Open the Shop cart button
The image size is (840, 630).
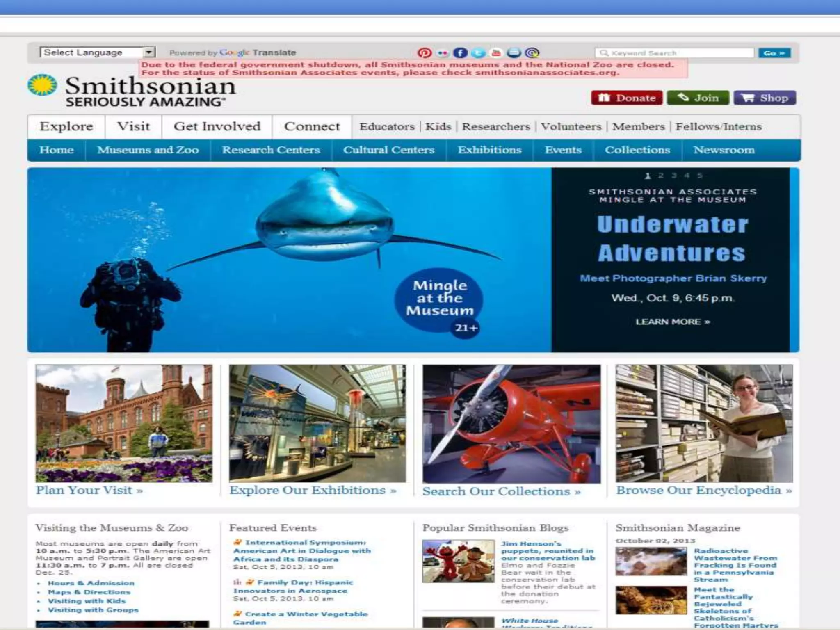pyautogui.click(x=765, y=98)
